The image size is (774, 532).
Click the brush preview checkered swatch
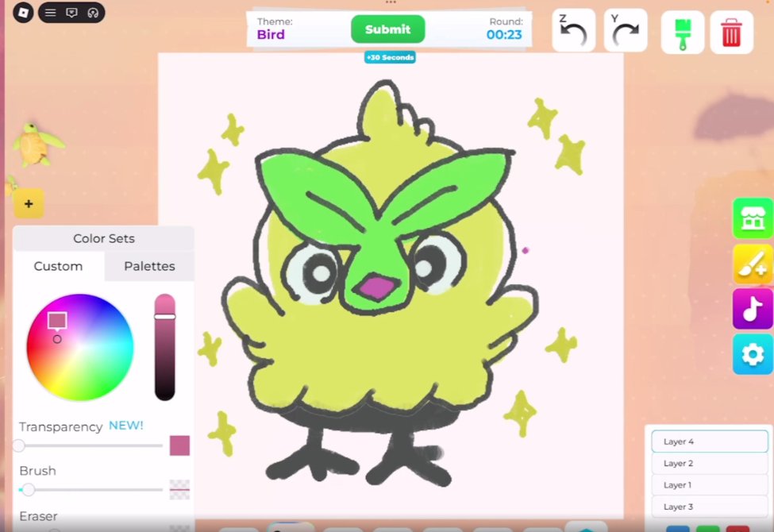pos(179,489)
